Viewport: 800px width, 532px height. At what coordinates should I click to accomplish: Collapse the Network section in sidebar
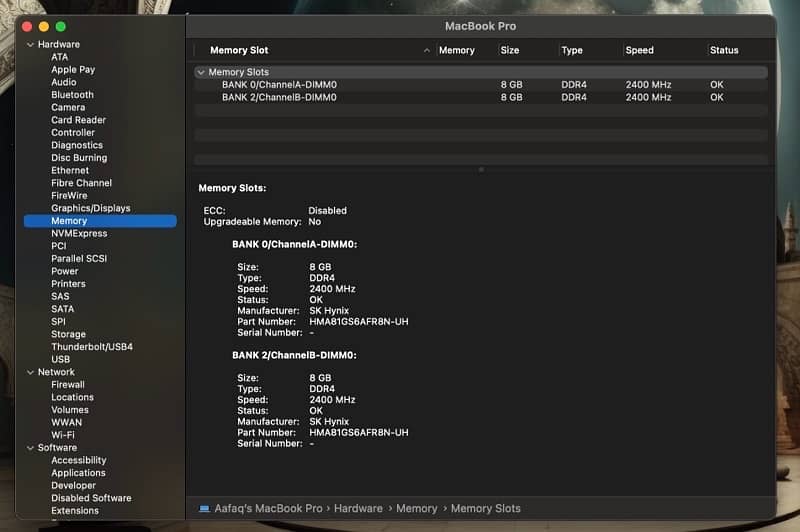point(30,372)
